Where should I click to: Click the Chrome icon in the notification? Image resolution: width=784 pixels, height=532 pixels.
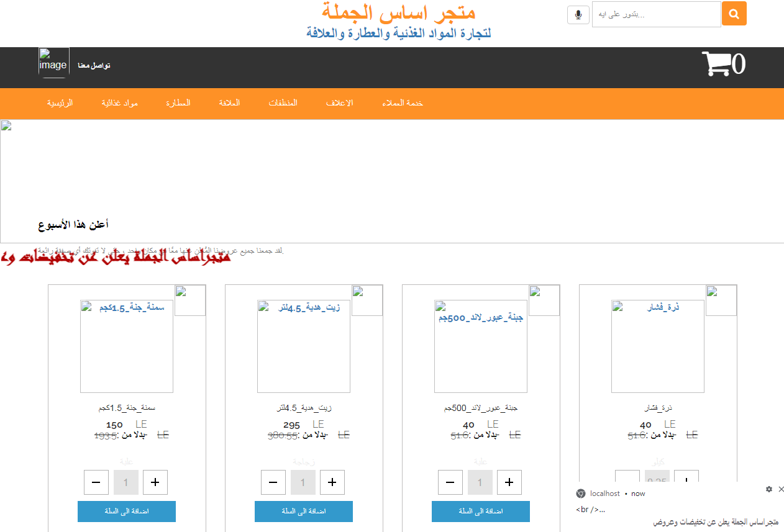click(581, 494)
